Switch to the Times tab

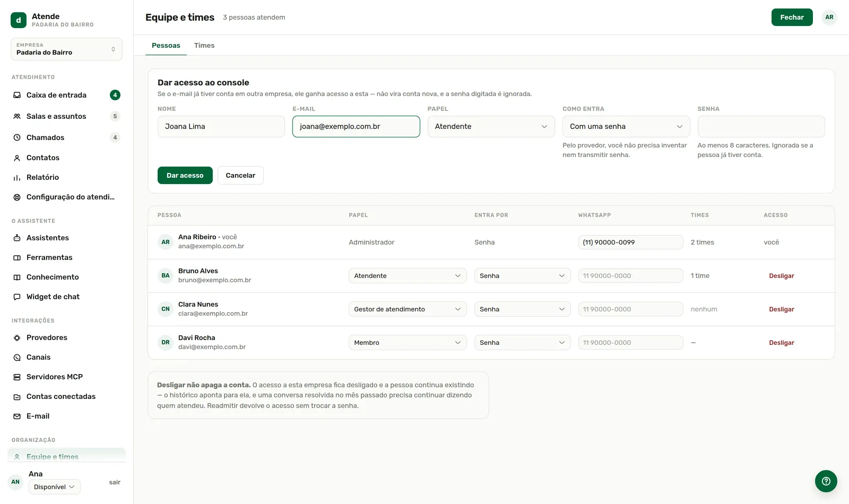[204, 45]
